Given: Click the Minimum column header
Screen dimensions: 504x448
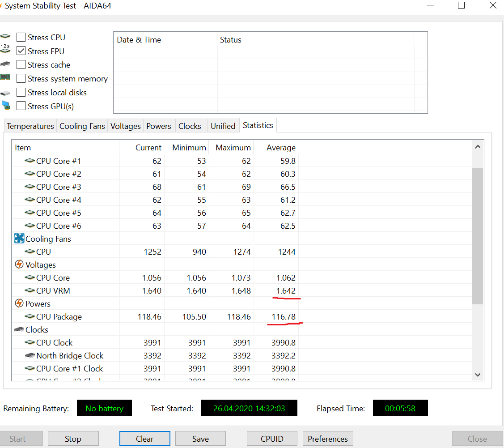Looking at the screenshot, I should pyautogui.click(x=186, y=148).
